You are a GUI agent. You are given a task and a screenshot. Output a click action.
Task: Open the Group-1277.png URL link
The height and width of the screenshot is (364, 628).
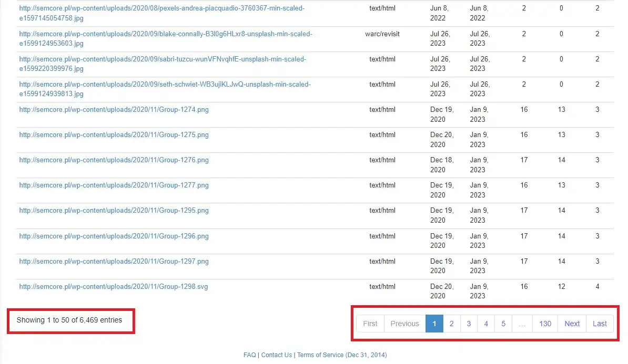pyautogui.click(x=114, y=185)
